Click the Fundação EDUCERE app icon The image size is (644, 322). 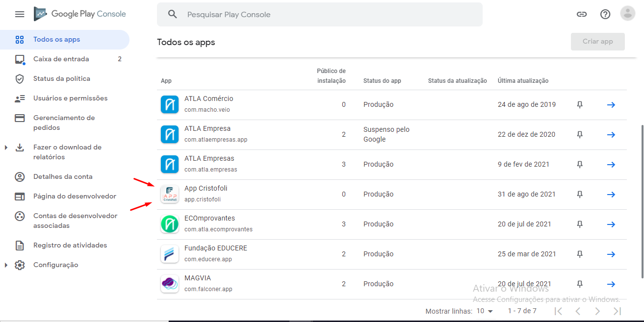click(x=170, y=254)
